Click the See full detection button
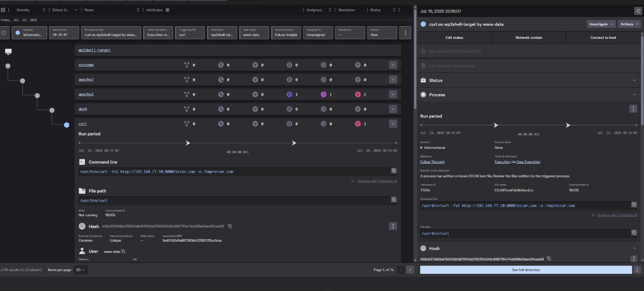The image size is (644, 291). coord(526,269)
